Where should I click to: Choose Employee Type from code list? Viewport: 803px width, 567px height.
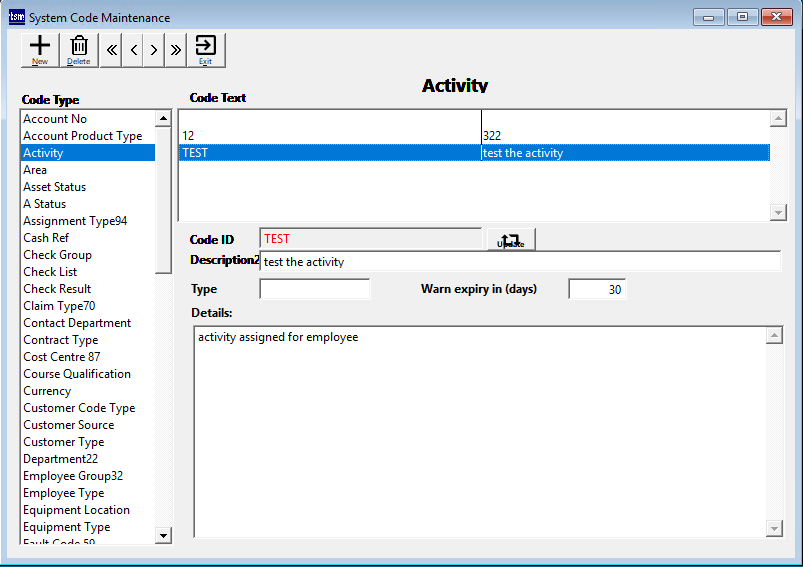coord(64,493)
